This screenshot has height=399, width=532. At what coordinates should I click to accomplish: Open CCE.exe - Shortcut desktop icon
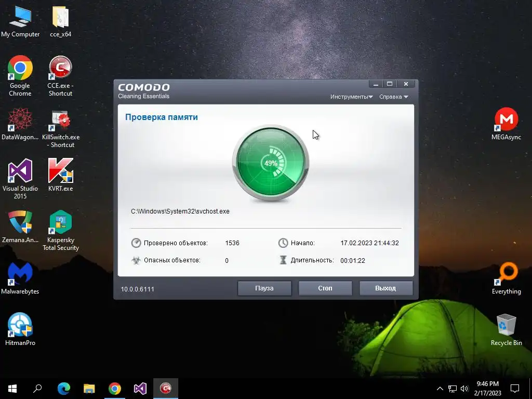pyautogui.click(x=60, y=76)
